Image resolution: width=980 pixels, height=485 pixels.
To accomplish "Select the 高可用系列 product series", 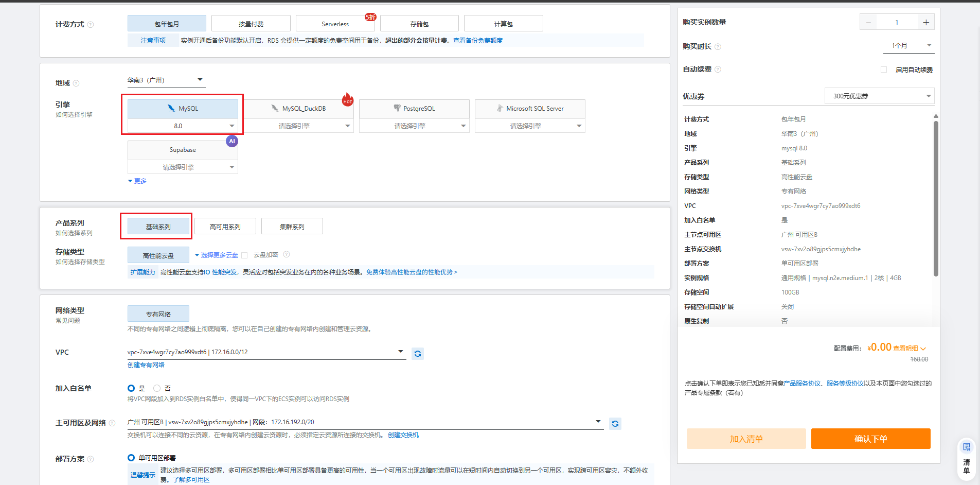I will coord(225,227).
